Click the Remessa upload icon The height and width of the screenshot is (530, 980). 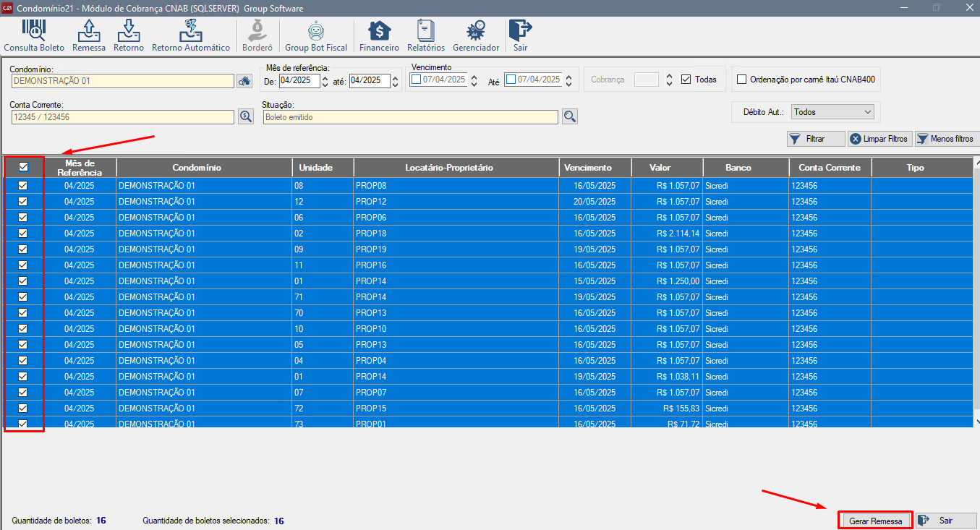click(x=89, y=35)
